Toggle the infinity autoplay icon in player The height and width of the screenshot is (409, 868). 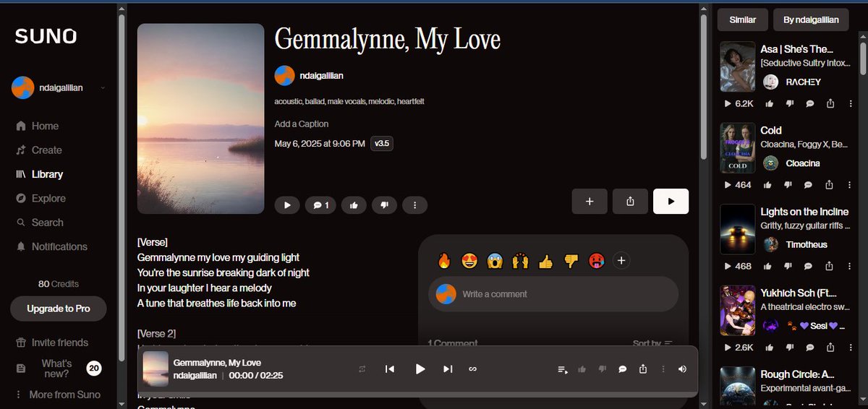tap(472, 369)
